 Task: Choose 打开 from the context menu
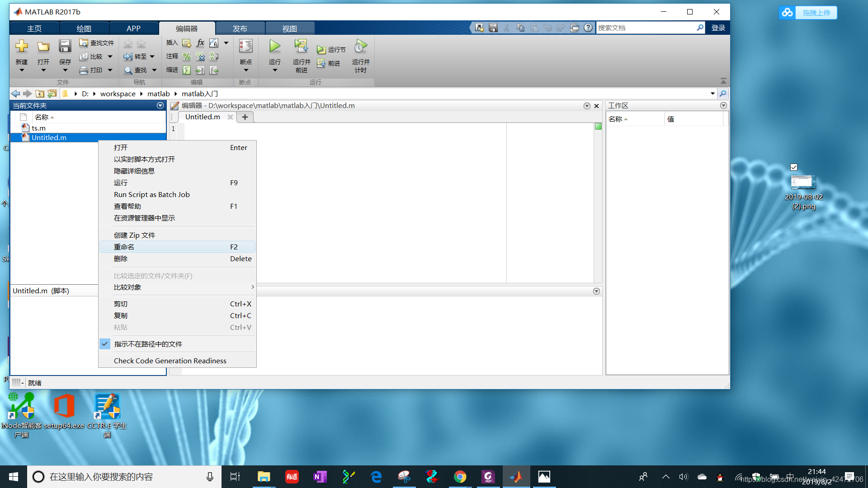coord(177,147)
